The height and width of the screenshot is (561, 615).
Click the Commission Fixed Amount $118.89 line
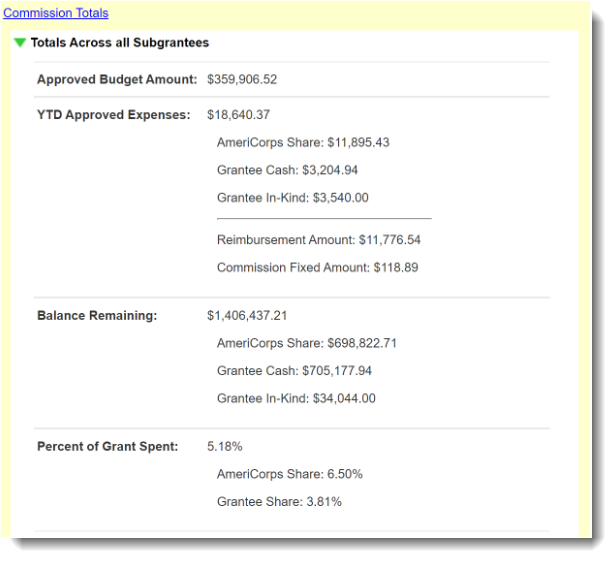317,268
